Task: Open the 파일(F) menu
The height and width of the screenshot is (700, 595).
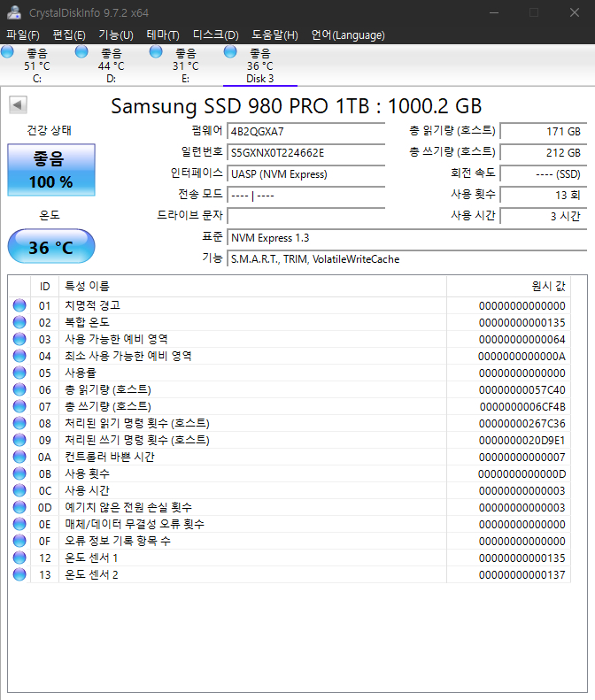Action: point(23,35)
